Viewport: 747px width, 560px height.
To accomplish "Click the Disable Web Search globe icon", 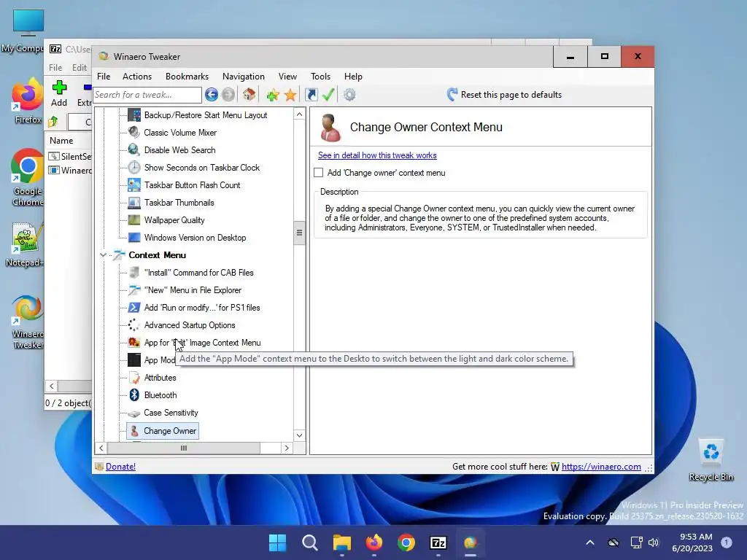I will coord(134,150).
